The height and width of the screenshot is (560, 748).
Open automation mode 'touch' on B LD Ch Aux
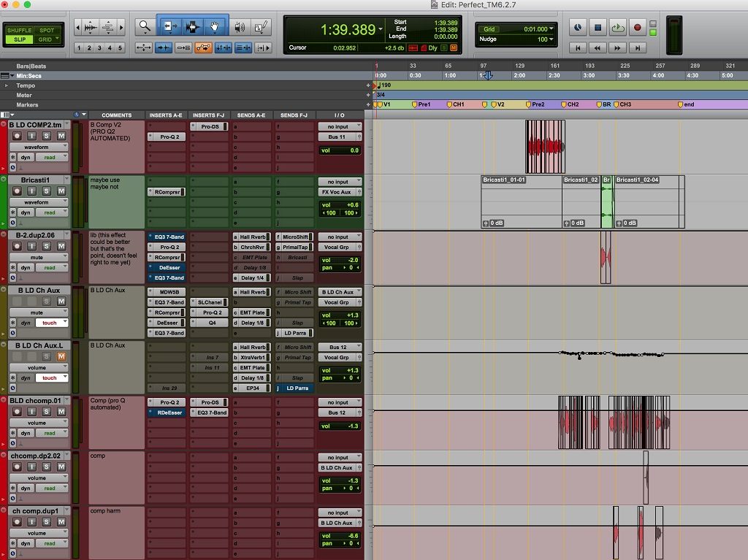pyautogui.click(x=52, y=323)
